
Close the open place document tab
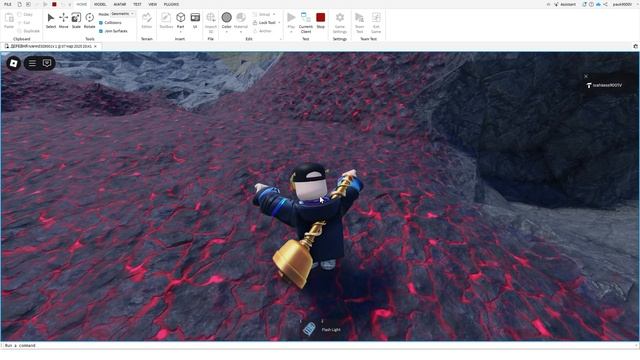point(96,46)
